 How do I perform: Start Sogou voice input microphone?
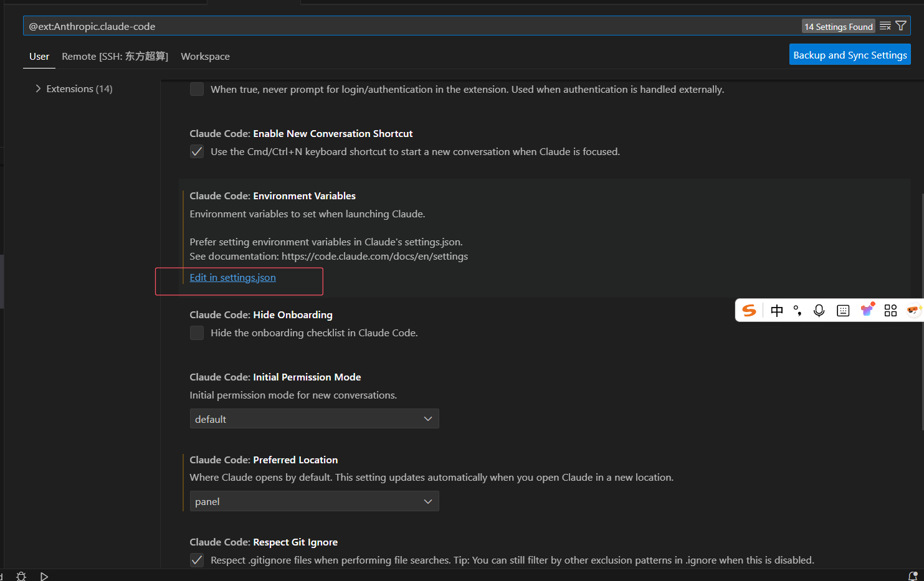click(819, 310)
